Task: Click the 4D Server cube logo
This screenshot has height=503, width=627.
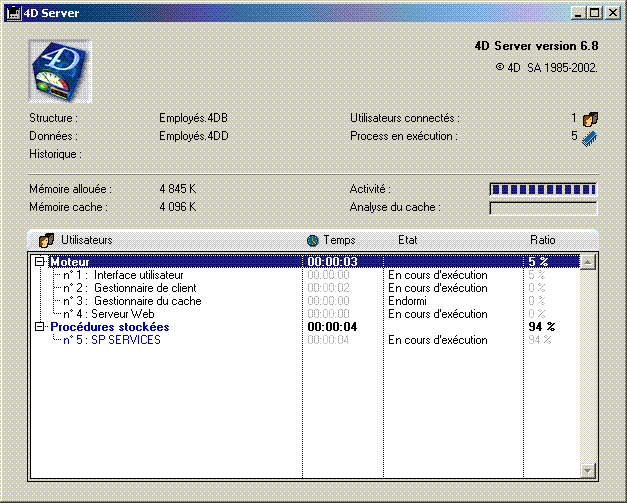Action: 59,73
